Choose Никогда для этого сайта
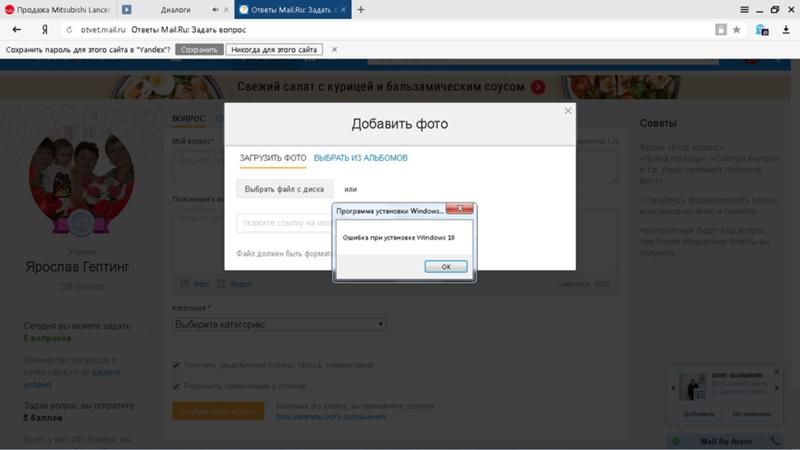 point(274,49)
